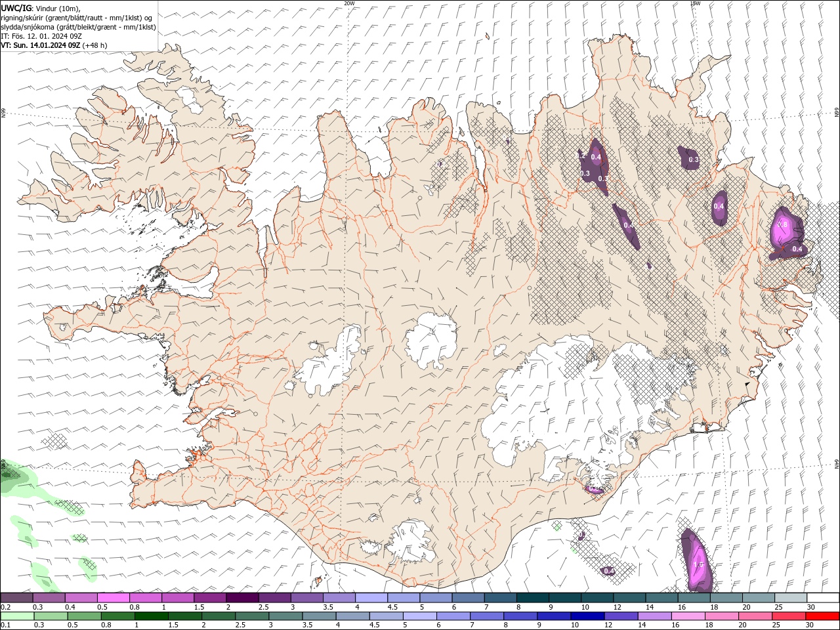Click the 'UWC/IG: Vindur (10m)' title text

pyautogui.click(x=41, y=8)
